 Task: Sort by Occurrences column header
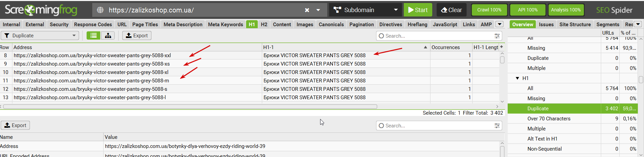(451, 47)
